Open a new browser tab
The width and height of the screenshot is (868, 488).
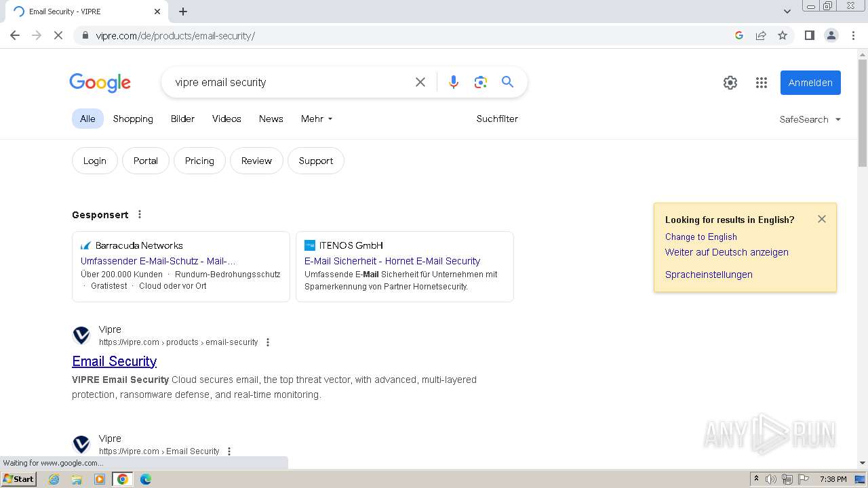click(183, 12)
